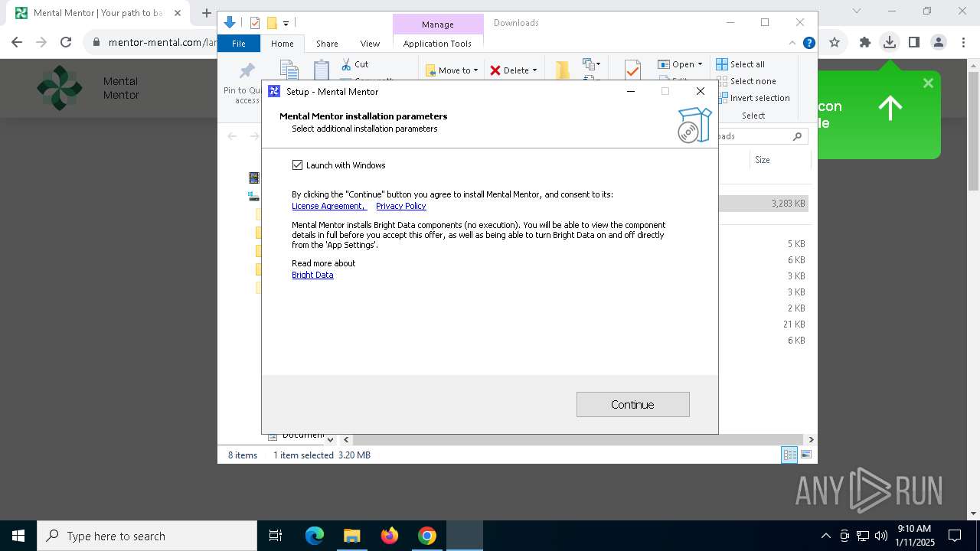Screen dimensions: 980x551
Task: Close the green download notification popup
Action: pos(928,83)
